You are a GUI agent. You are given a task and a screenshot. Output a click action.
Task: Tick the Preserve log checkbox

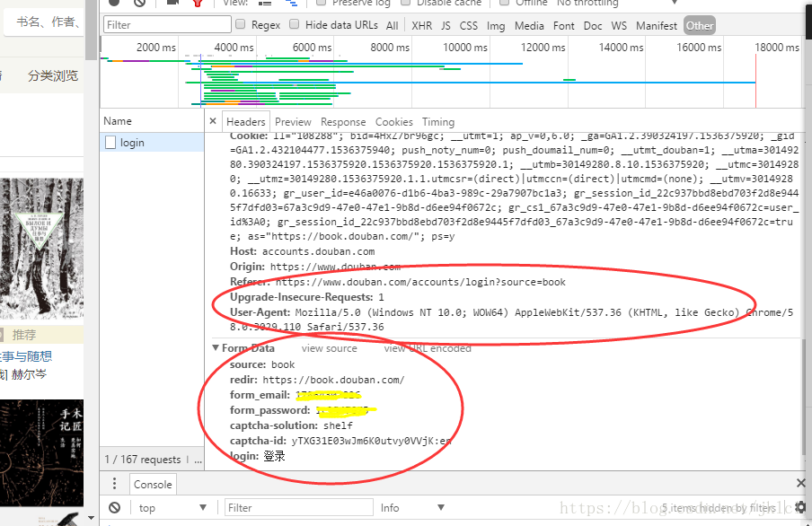(321, 2)
